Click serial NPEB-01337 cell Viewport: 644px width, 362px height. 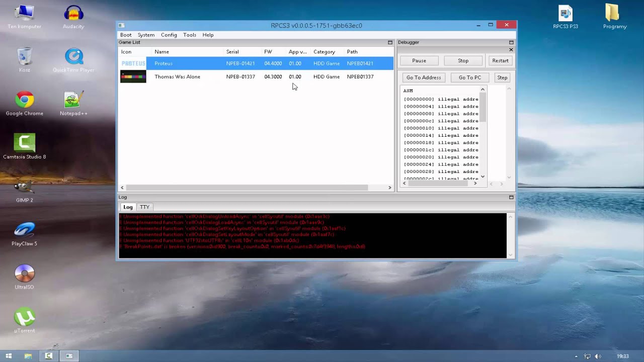click(240, 77)
